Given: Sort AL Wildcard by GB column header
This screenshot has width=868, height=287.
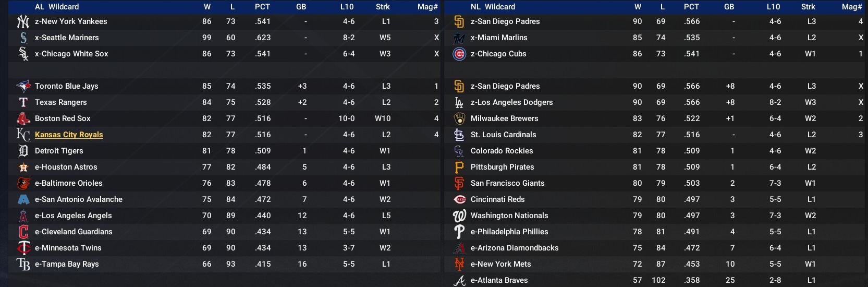Looking at the screenshot, I should [x=301, y=7].
